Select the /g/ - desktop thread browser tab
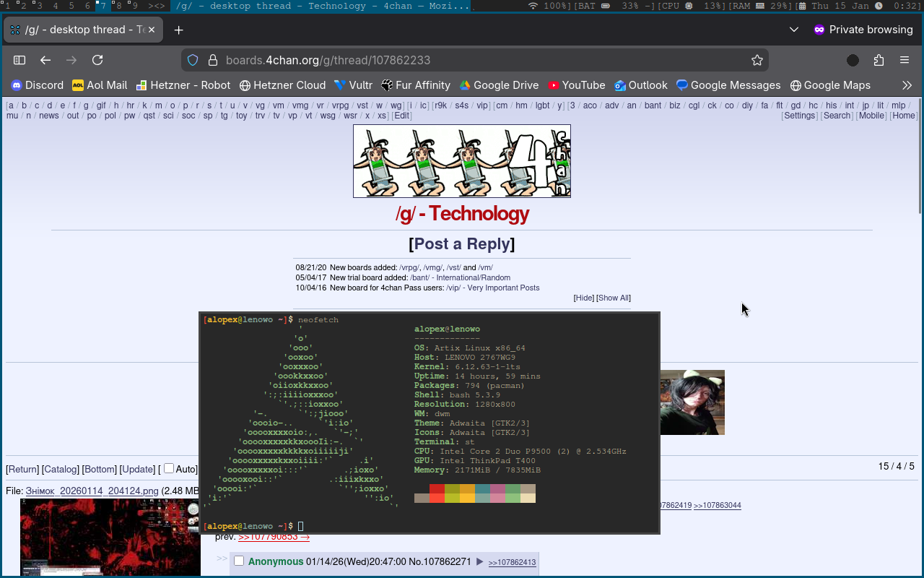Screen dimensions: 924x578 click(x=83, y=30)
